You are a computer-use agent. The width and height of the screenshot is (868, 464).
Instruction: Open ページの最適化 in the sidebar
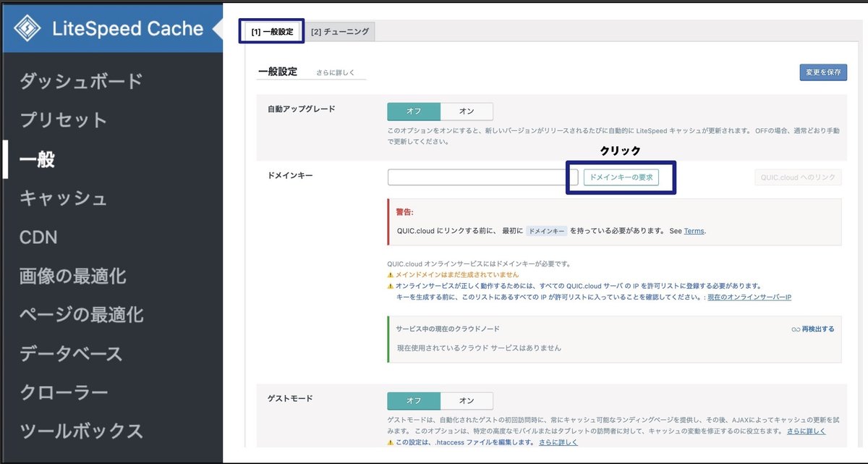click(x=81, y=315)
